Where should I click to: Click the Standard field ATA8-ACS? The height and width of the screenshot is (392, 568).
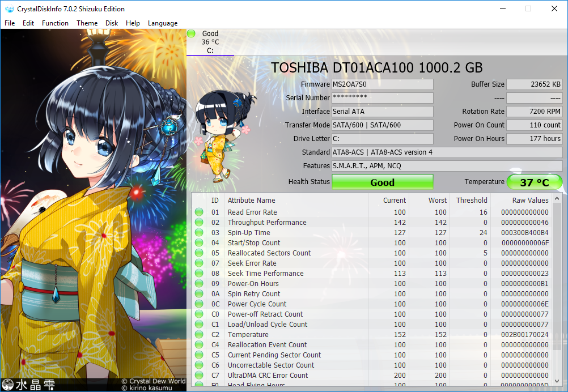tap(447, 152)
